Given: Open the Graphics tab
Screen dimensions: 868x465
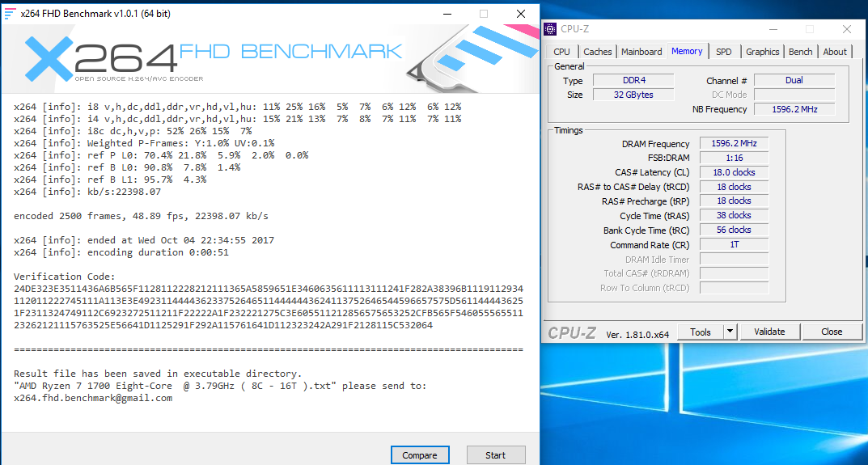Looking at the screenshot, I should [762, 52].
